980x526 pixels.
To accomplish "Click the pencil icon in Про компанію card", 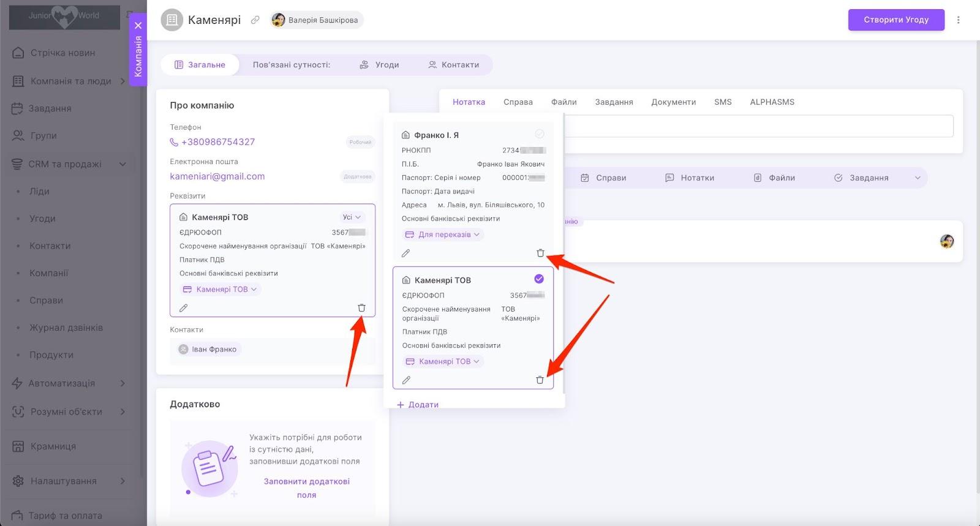I will click(183, 308).
